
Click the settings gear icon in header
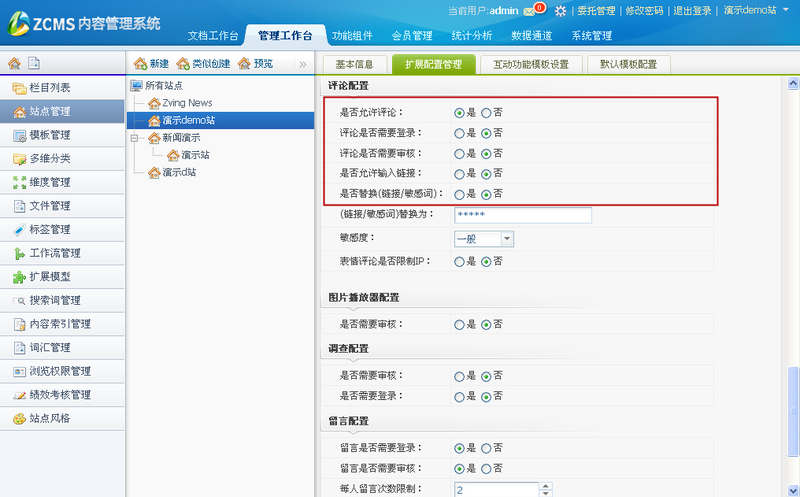tap(560, 10)
